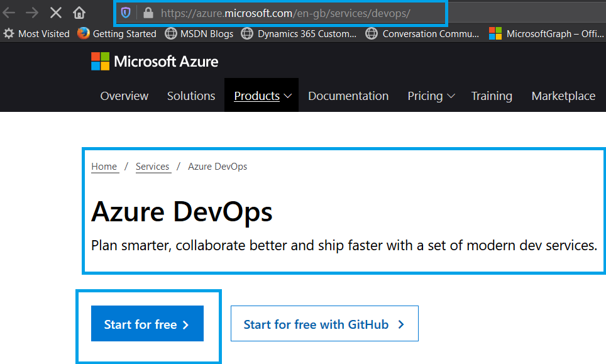Open the MSDN Blogs bookmark
The width and height of the screenshot is (606, 364).
[207, 33]
